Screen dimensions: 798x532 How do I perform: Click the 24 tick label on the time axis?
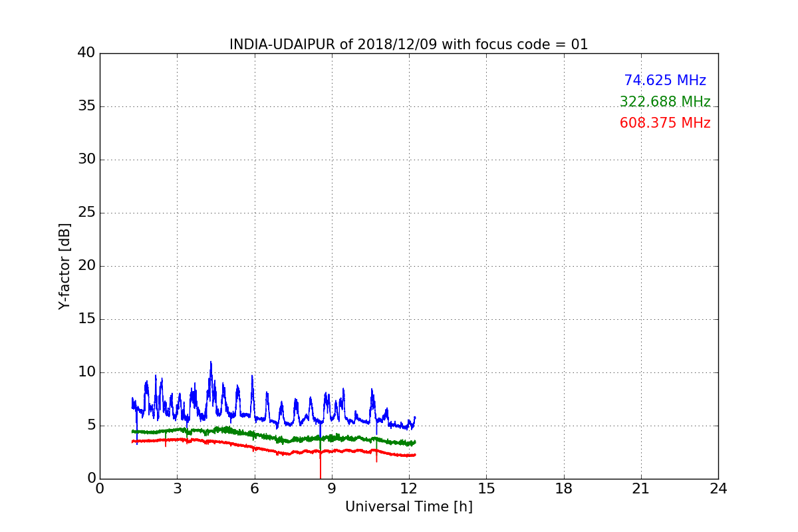click(718, 489)
